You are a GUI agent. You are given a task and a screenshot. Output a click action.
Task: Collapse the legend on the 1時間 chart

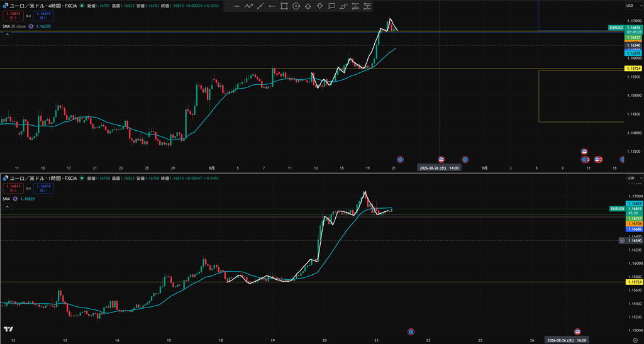coord(8,207)
